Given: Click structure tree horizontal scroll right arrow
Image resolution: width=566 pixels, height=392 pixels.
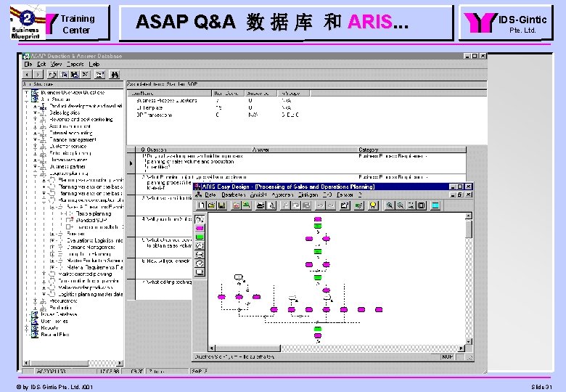Looking at the screenshot, I should [x=120, y=363].
